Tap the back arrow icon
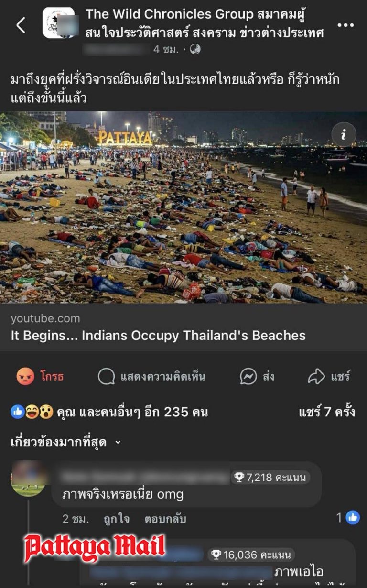367x588 pixels. (21, 25)
